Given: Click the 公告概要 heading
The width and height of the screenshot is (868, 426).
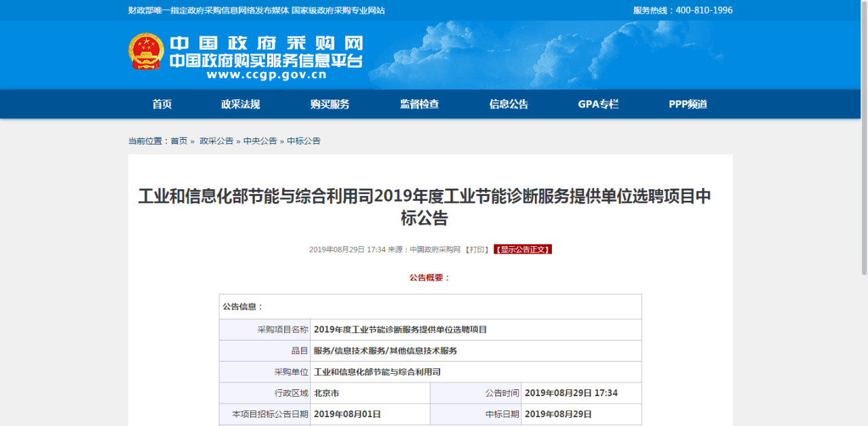Looking at the screenshot, I should [x=430, y=277].
